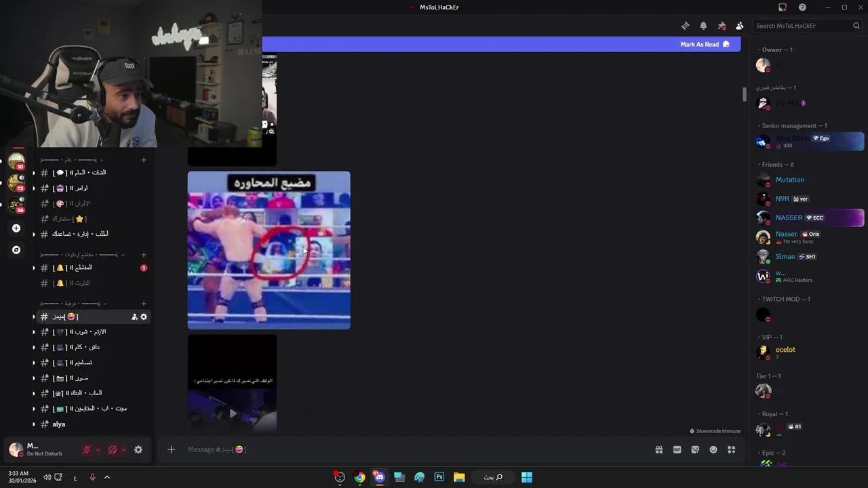Open server with 36 notification badge
Image resolution: width=868 pixels, height=488 pixels.
16,205
